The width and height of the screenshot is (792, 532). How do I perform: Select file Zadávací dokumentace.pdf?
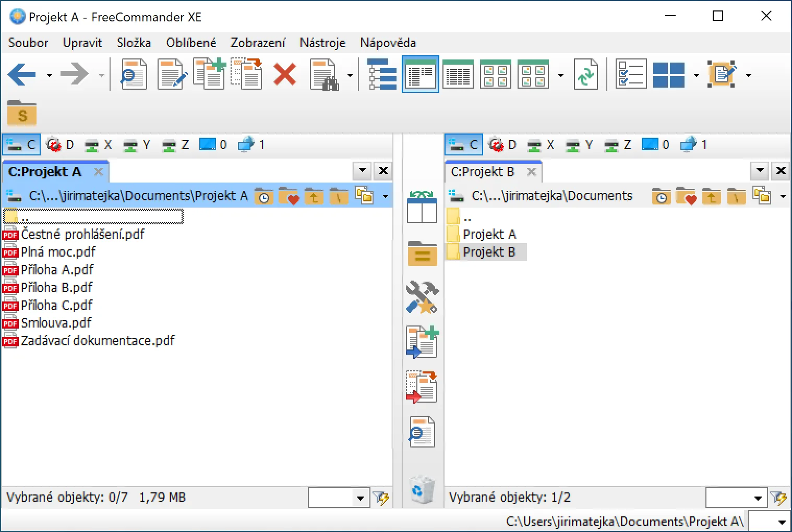(89, 341)
